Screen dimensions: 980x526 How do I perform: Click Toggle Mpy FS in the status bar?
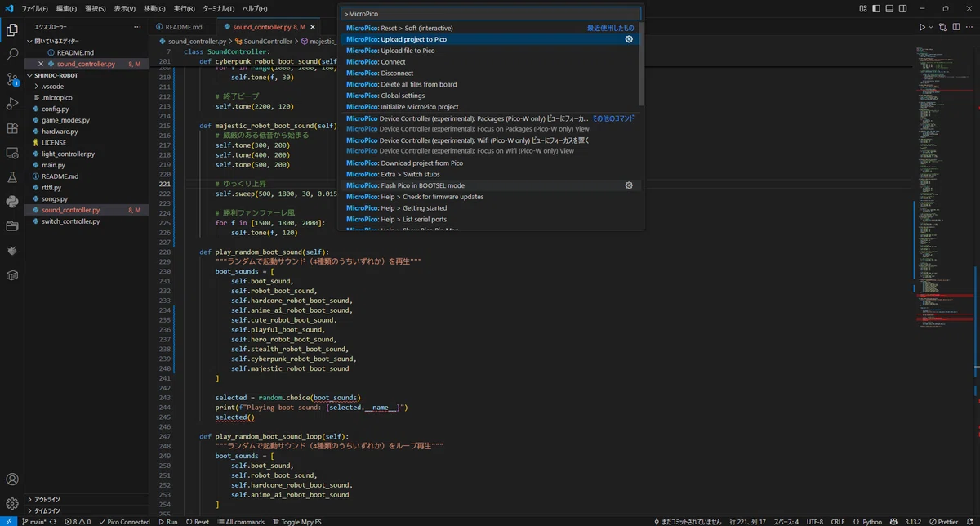297,521
